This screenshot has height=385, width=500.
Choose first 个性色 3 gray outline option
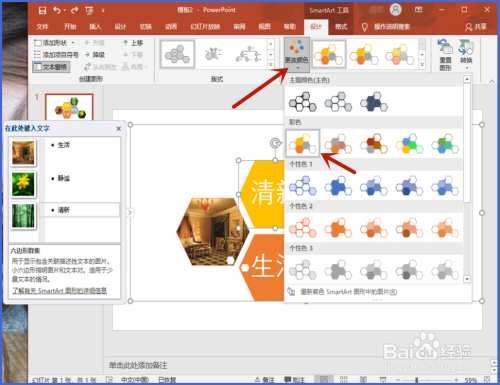[303, 270]
